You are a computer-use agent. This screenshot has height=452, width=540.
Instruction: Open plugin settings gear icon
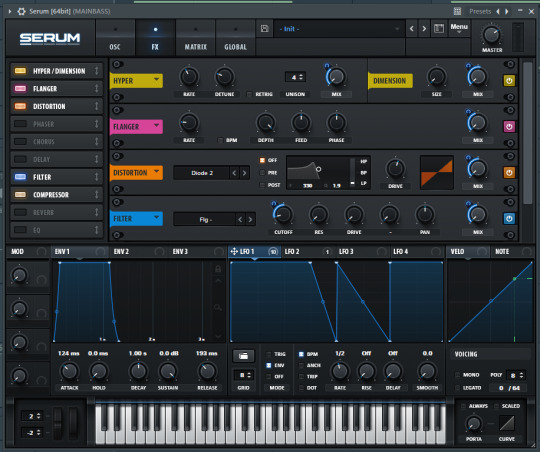click(22, 11)
